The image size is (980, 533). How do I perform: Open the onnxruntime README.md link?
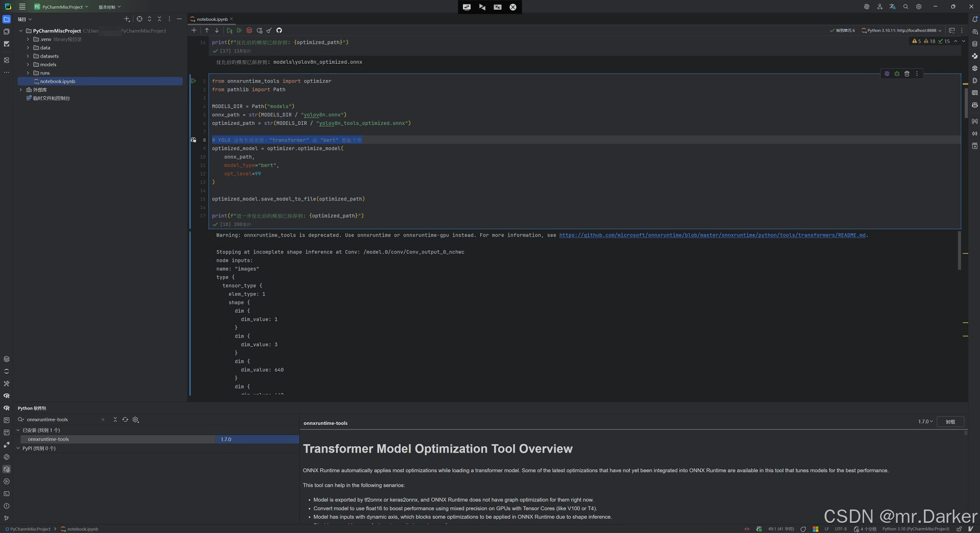tap(712, 235)
